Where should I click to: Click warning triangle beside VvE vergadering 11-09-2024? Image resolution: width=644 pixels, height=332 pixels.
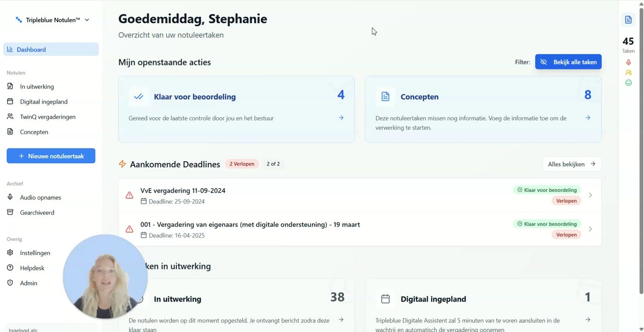pyautogui.click(x=130, y=196)
